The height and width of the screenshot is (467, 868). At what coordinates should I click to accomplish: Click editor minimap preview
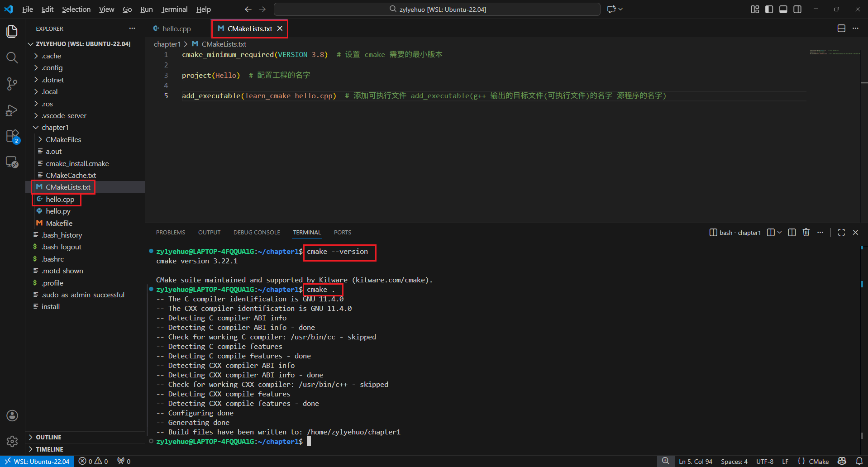(x=834, y=52)
